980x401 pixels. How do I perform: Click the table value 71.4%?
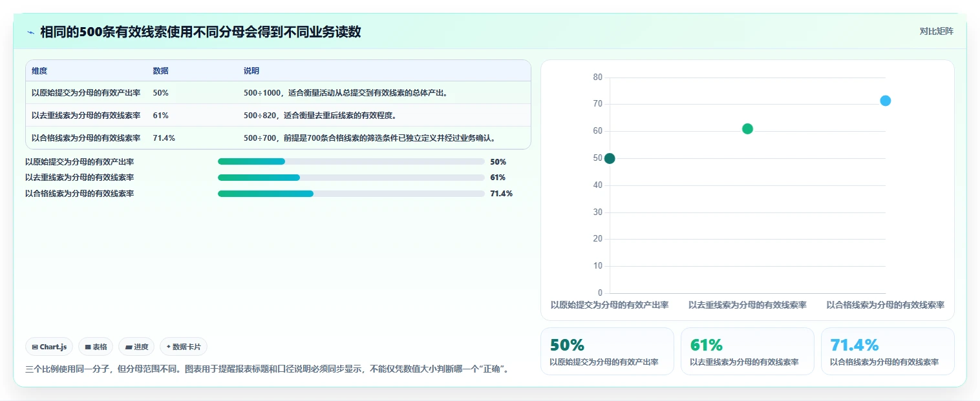(x=164, y=138)
